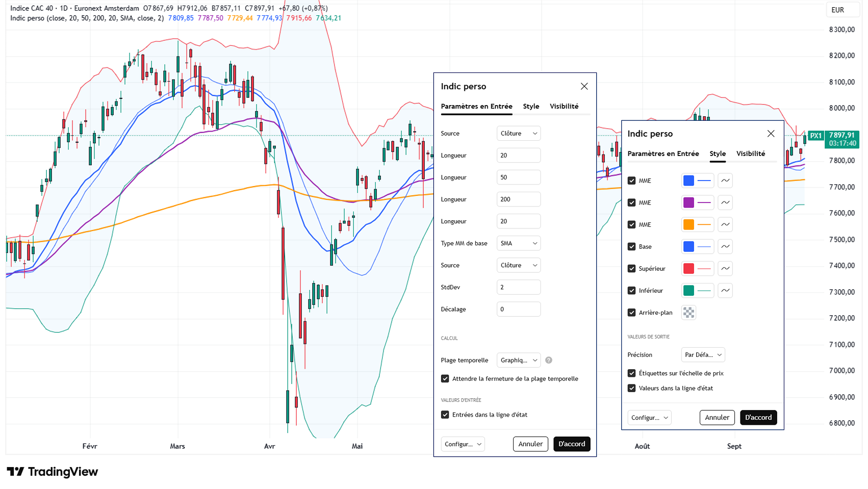Switch to Visibilité tab in the input parameters dialog

coord(564,107)
